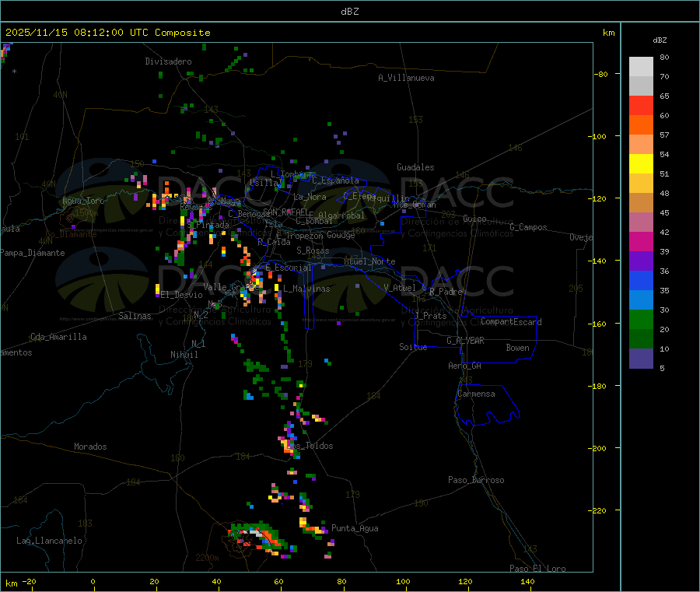The height and width of the screenshot is (592, 700).
Task: Click the Paso_El_Loro label
Action: [537, 569]
